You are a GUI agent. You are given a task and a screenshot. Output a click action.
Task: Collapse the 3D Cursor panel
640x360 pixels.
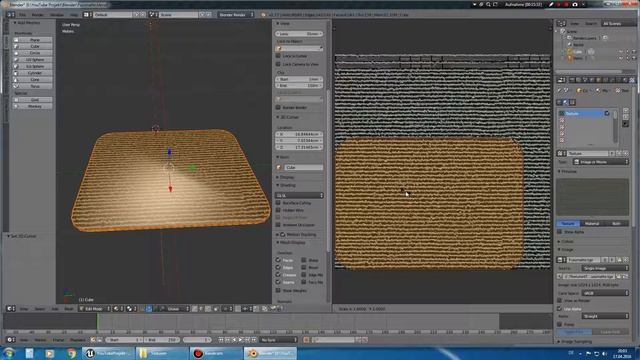coord(288,117)
